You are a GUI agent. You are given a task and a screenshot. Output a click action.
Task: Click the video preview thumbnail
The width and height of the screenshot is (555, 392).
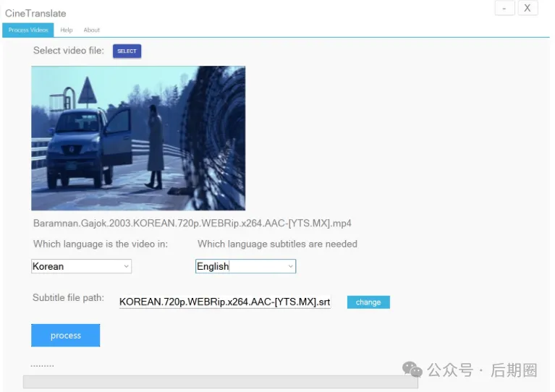click(138, 138)
